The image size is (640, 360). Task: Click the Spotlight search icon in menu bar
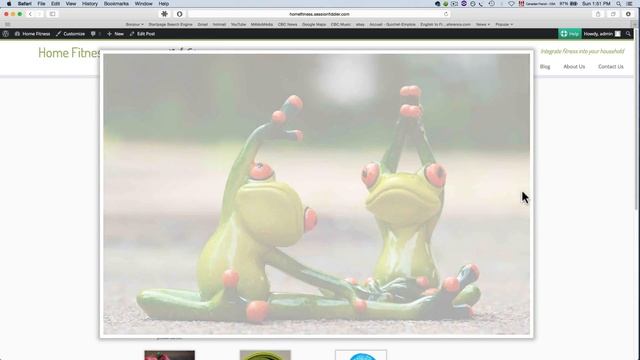coord(619,4)
